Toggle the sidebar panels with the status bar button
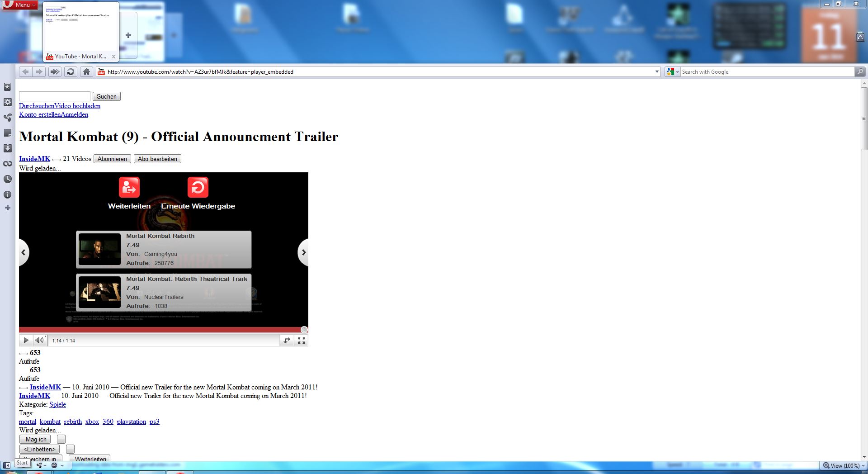The image size is (868, 474). click(7, 465)
